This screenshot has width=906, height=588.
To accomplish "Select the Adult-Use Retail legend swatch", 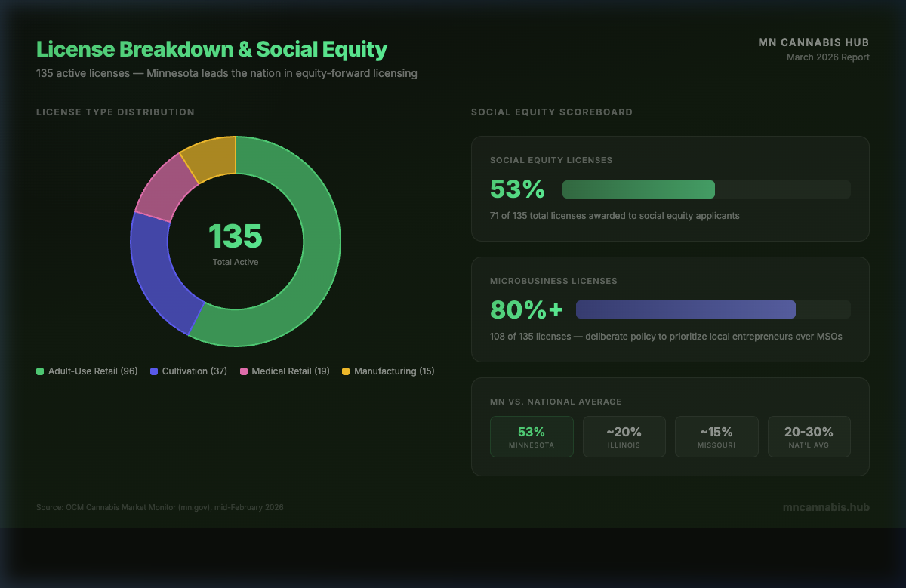I will click(39, 371).
